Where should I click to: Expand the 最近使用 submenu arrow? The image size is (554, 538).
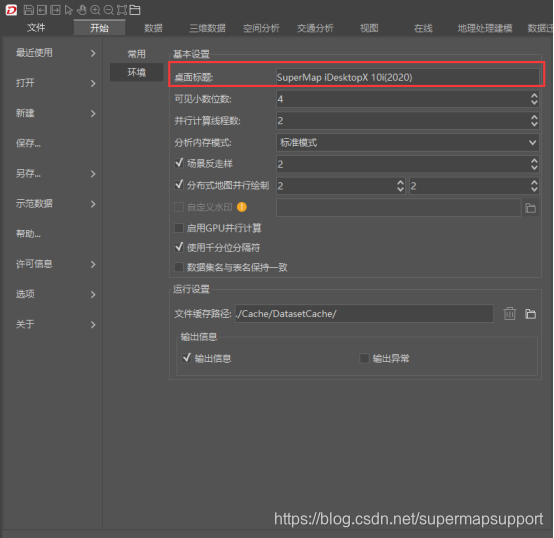[93, 53]
